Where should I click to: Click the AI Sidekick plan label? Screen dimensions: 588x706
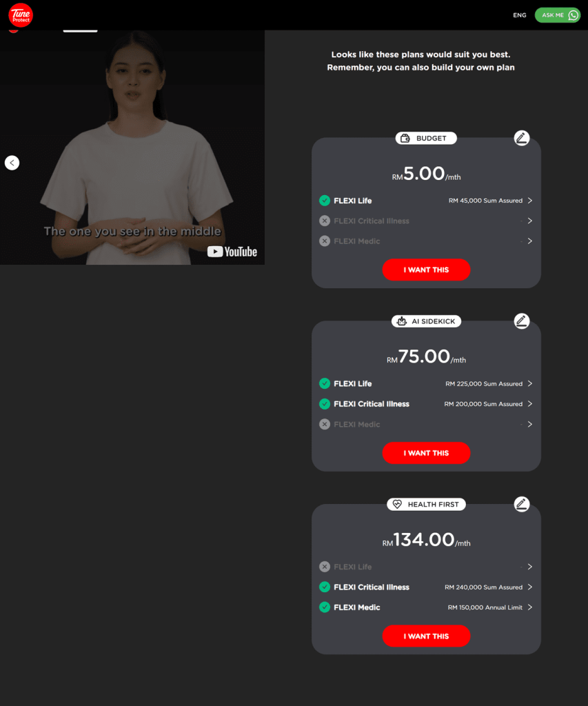pyautogui.click(x=426, y=321)
